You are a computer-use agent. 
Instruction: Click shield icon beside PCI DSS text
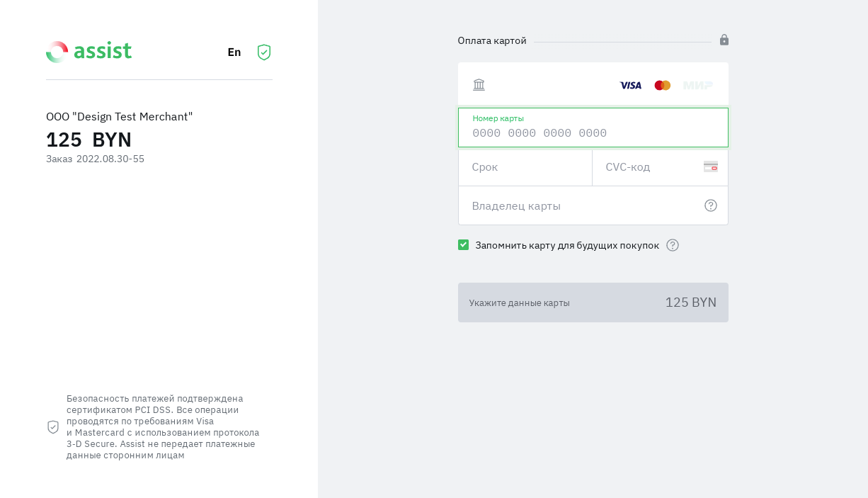click(x=53, y=427)
